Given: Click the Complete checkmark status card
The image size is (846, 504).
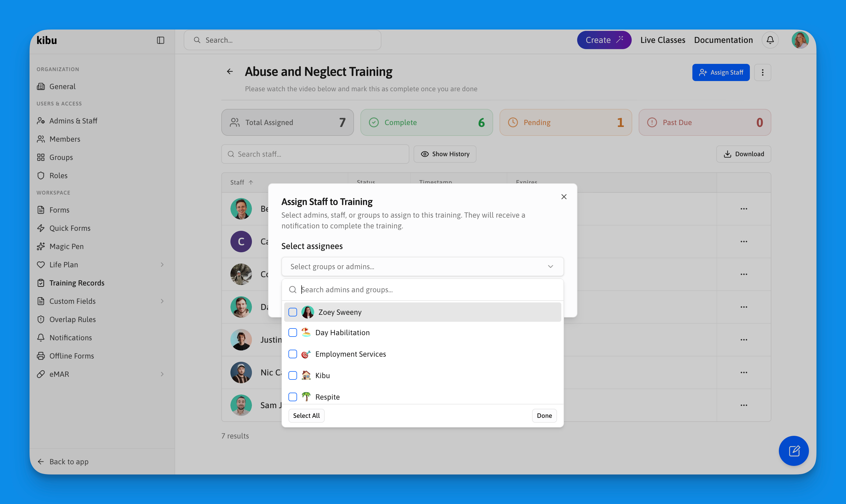Looking at the screenshot, I should pos(426,122).
